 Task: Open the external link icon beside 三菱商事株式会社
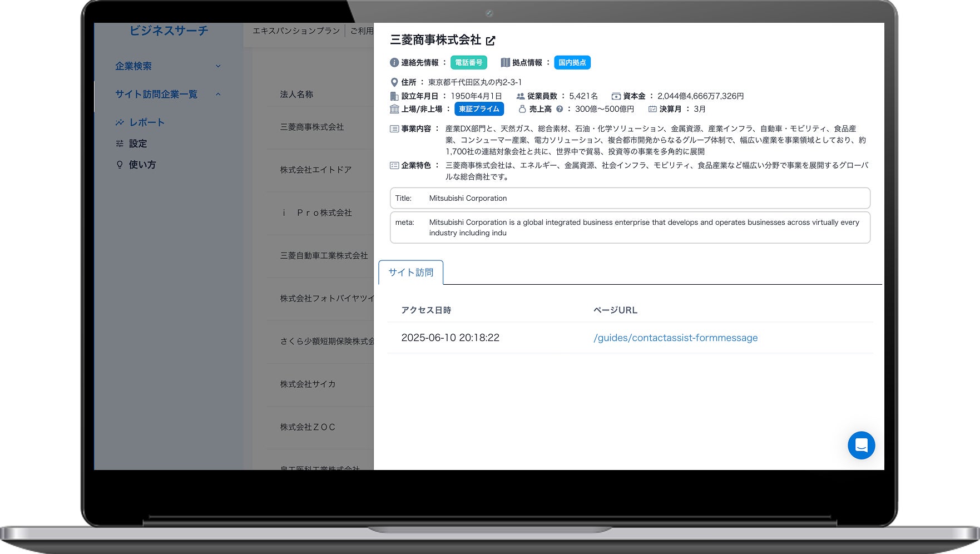point(491,41)
